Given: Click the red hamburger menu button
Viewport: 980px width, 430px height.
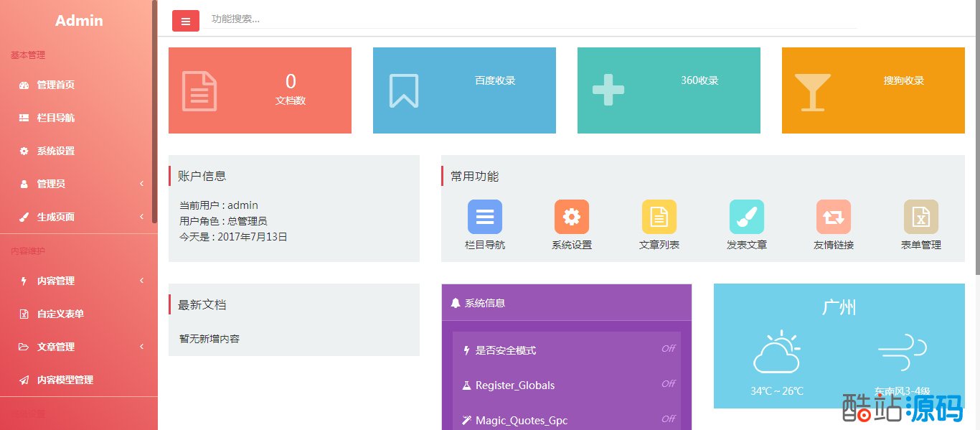Looking at the screenshot, I should 185,21.
